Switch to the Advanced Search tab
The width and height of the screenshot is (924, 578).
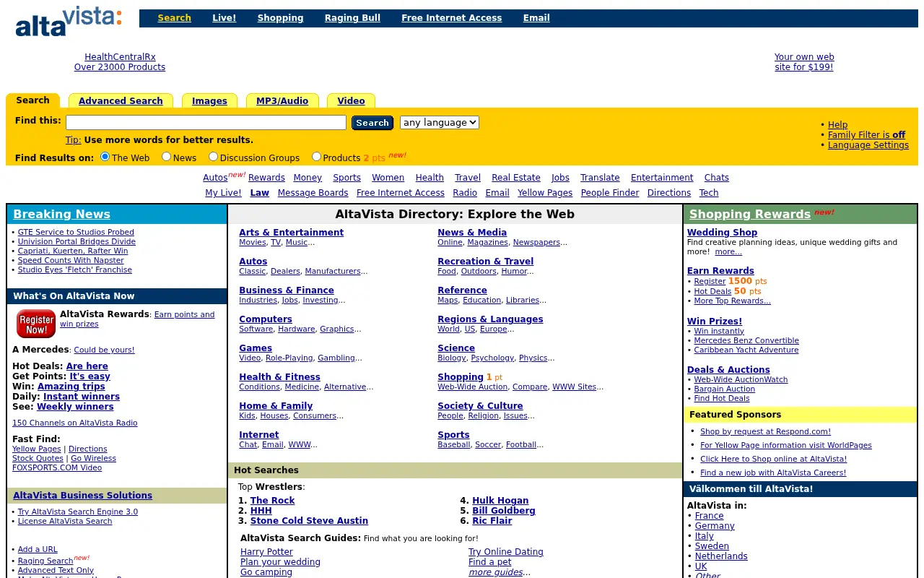(x=121, y=101)
